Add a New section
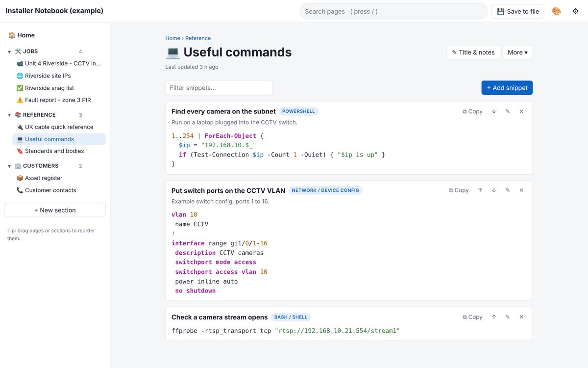Image resolution: width=588 pixels, height=368 pixels. pyautogui.click(x=55, y=210)
